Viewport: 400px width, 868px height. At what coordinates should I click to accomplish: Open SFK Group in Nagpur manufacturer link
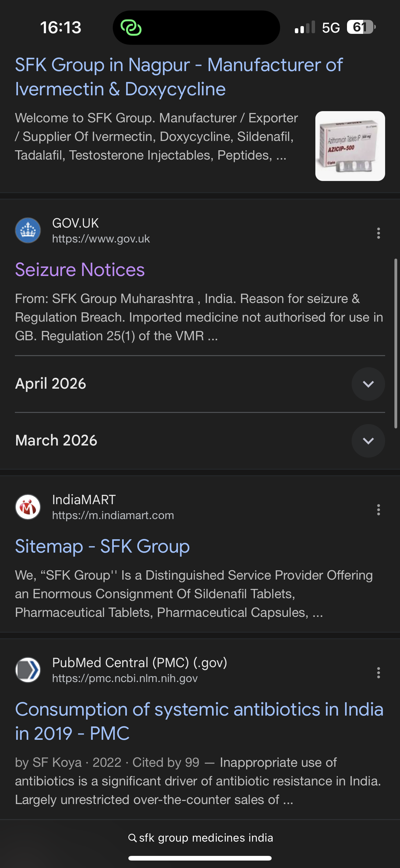click(179, 77)
